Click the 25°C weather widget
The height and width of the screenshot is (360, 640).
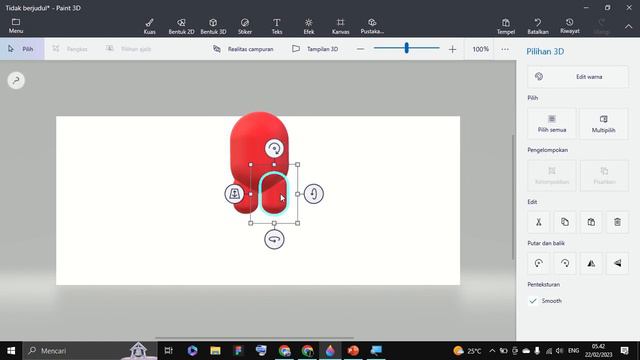(x=467, y=351)
